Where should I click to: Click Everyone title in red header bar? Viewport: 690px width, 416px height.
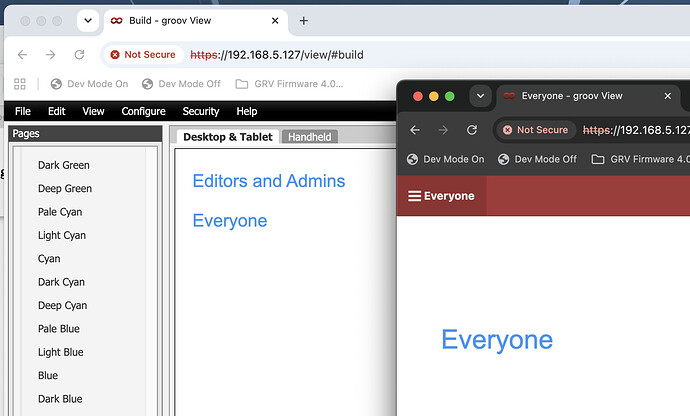pyautogui.click(x=449, y=196)
